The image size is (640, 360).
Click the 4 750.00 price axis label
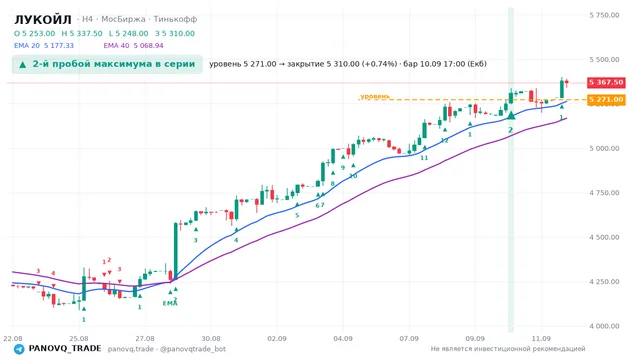coord(604,193)
